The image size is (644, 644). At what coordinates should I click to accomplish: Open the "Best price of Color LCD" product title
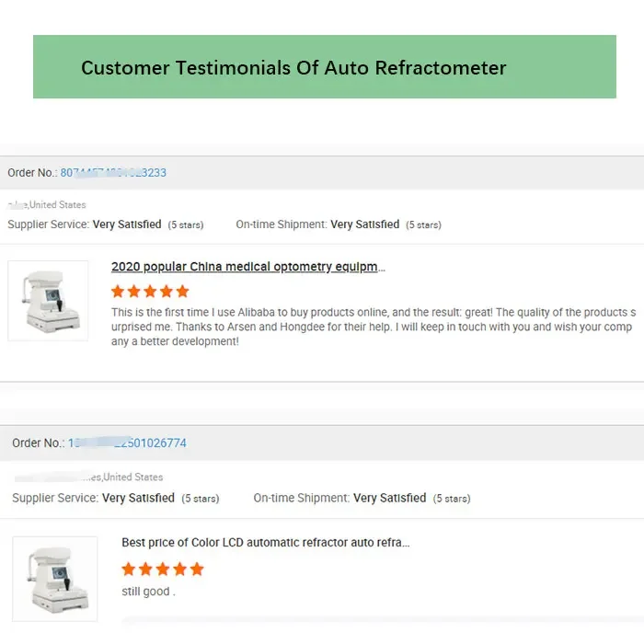[266, 543]
